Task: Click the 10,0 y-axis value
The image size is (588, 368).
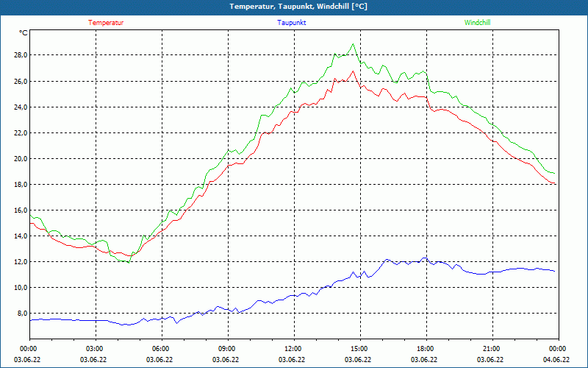Action: click(x=21, y=288)
